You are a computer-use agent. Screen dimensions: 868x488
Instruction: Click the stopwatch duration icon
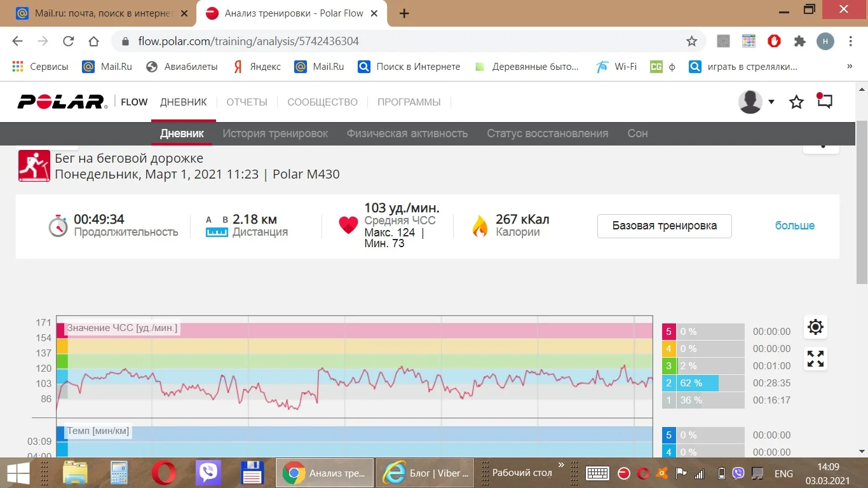point(58,226)
